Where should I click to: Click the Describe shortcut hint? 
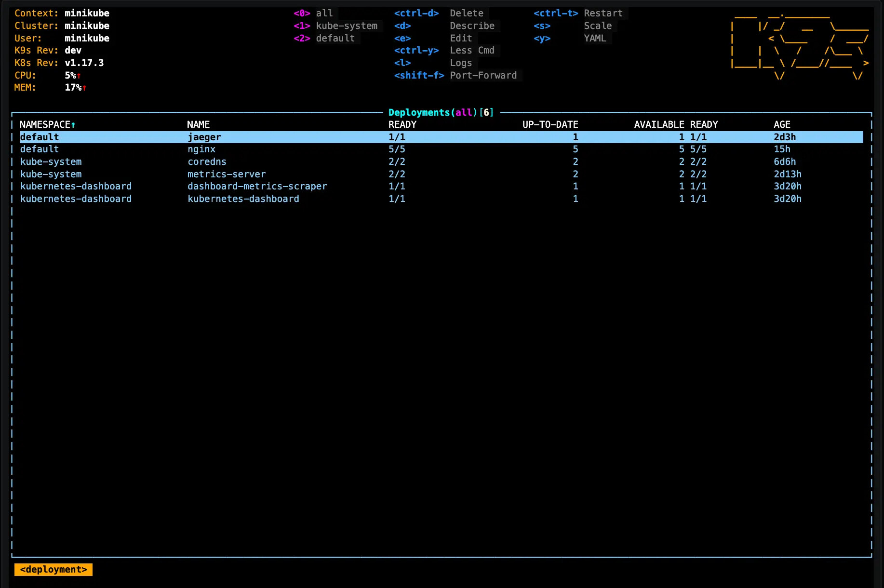coord(472,26)
